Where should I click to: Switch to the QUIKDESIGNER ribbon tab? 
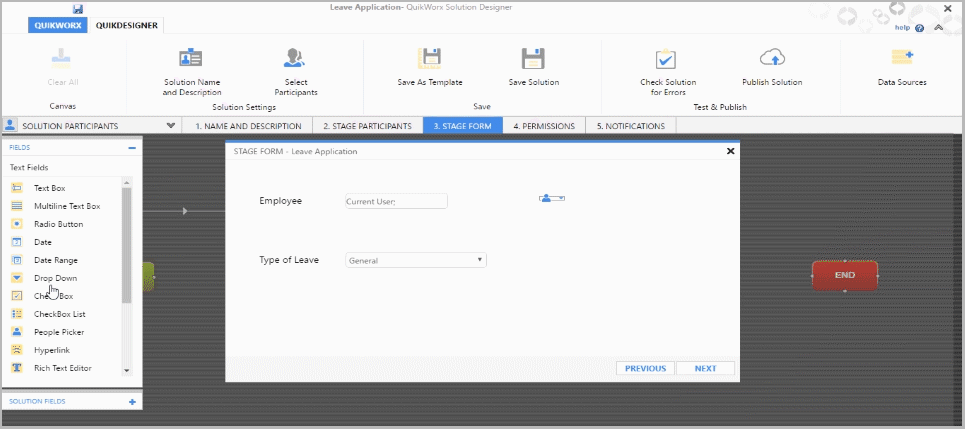[126, 25]
